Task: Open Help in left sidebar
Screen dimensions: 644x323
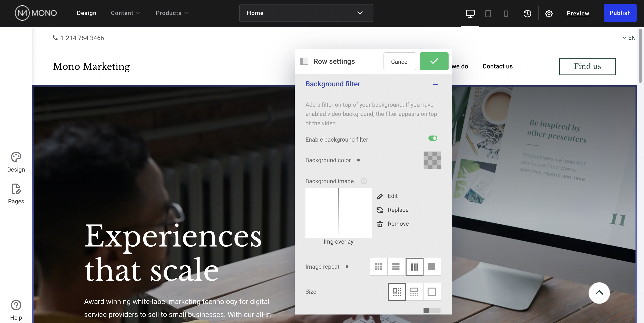Action: (16, 310)
